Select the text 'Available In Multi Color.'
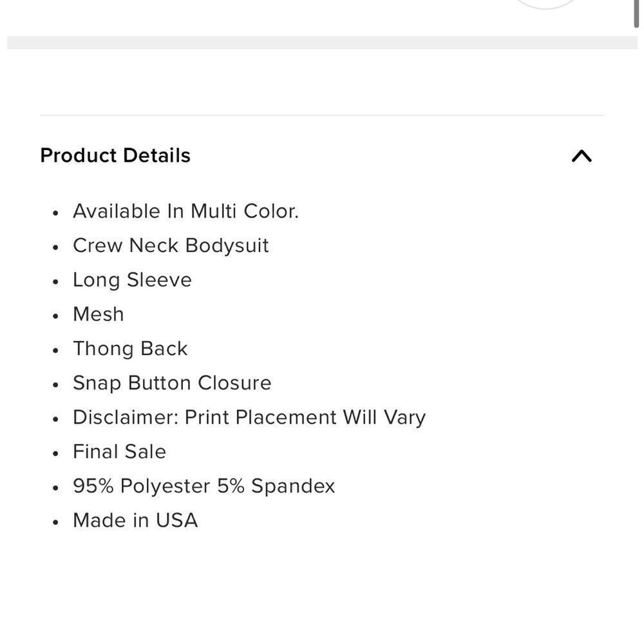Viewport: 644px width, 644px height. (x=185, y=211)
